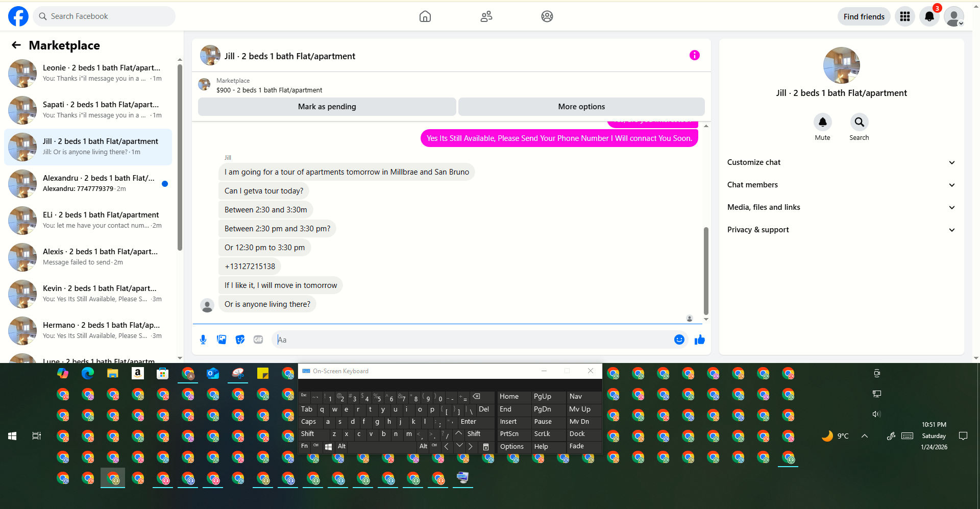Search in the Jill conversation
980x509 pixels.
[860, 122]
